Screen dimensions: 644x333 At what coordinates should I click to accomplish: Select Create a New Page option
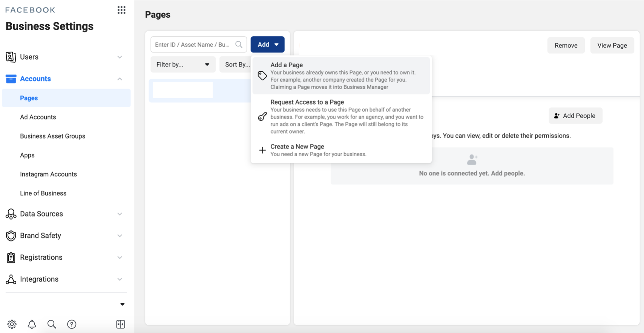341,150
